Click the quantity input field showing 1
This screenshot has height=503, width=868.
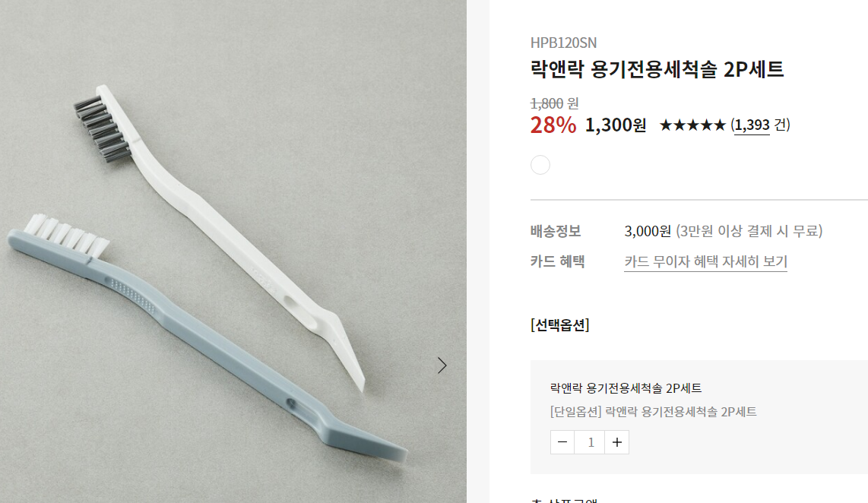tap(590, 442)
